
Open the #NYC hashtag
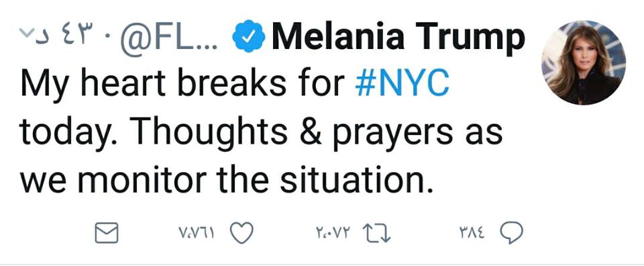click(x=402, y=84)
